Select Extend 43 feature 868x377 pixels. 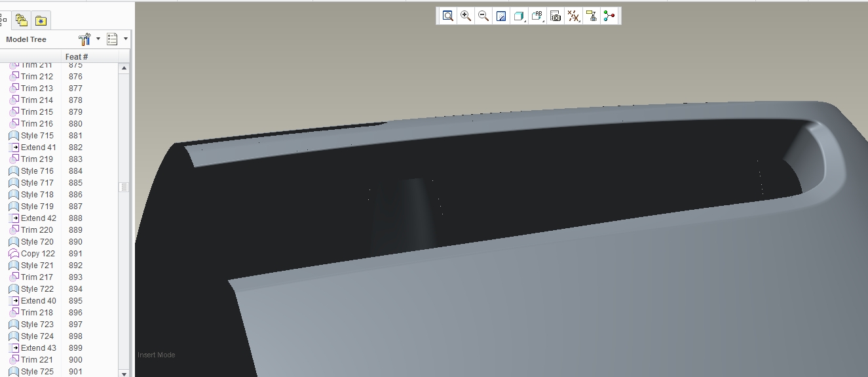[39, 348]
